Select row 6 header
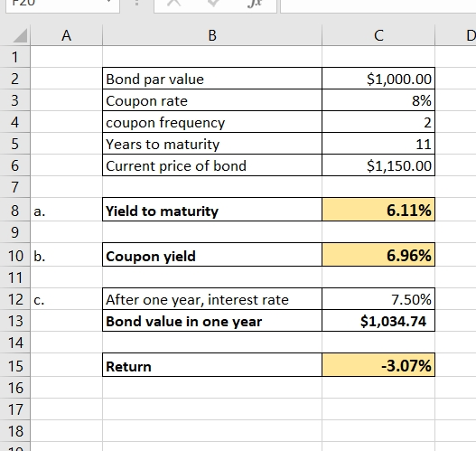The height and width of the screenshot is (451, 476). [14, 165]
